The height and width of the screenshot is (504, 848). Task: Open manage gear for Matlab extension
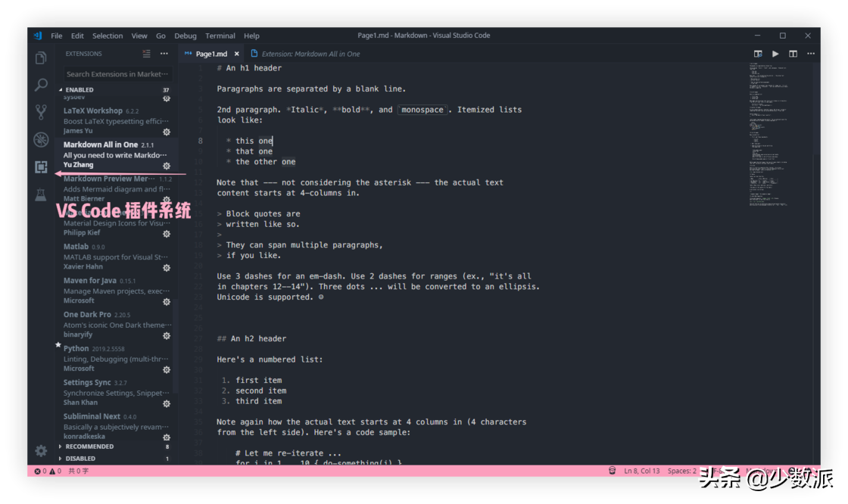tap(167, 268)
